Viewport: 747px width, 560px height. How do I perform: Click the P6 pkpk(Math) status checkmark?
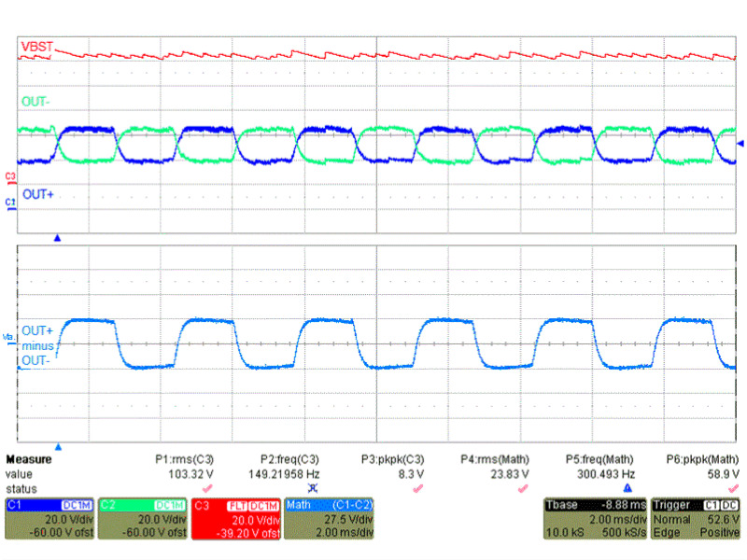pos(733,488)
